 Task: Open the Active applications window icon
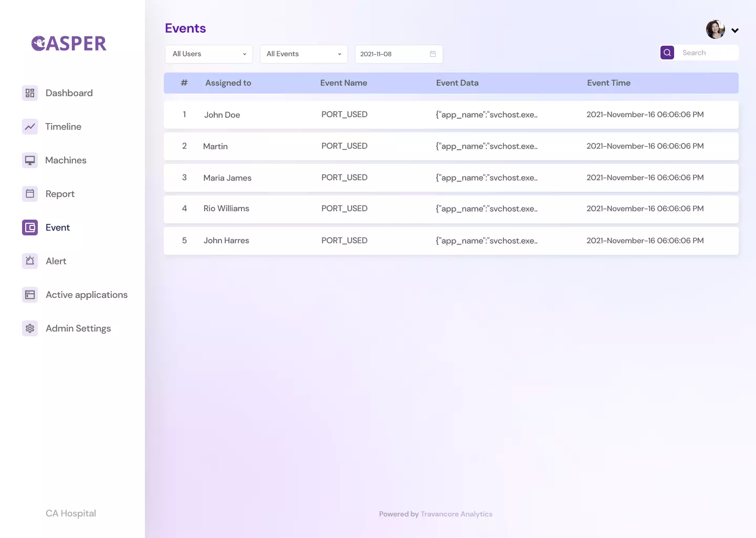pyautogui.click(x=30, y=295)
